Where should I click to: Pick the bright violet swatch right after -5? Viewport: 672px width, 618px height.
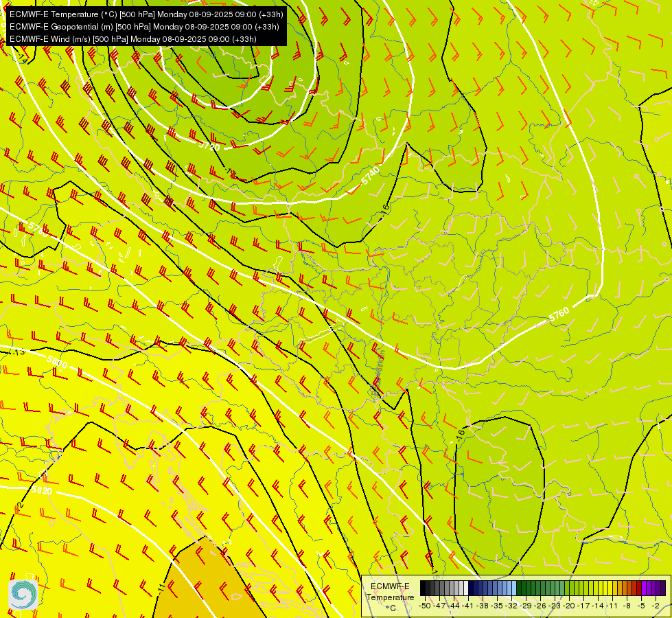tap(643, 588)
